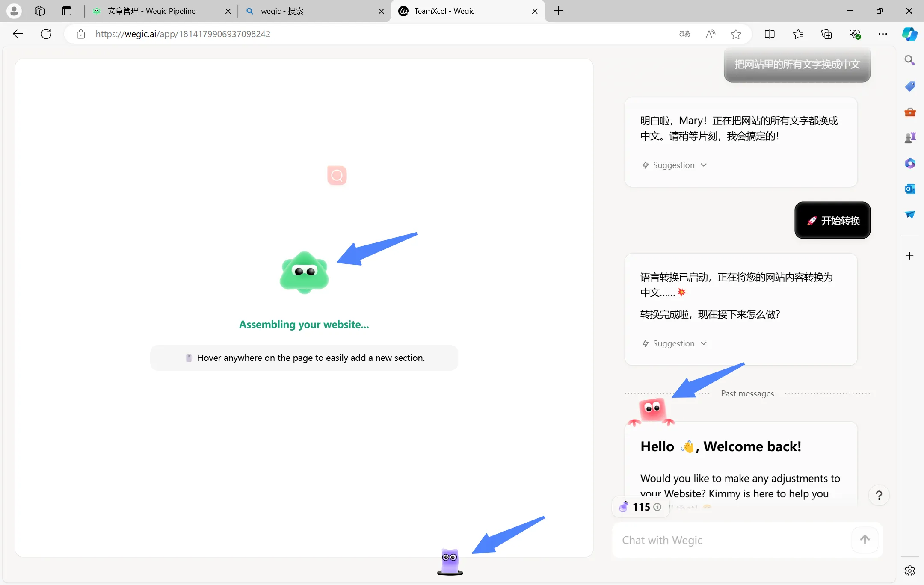
Task: Open the collections panel
Action: (x=826, y=34)
